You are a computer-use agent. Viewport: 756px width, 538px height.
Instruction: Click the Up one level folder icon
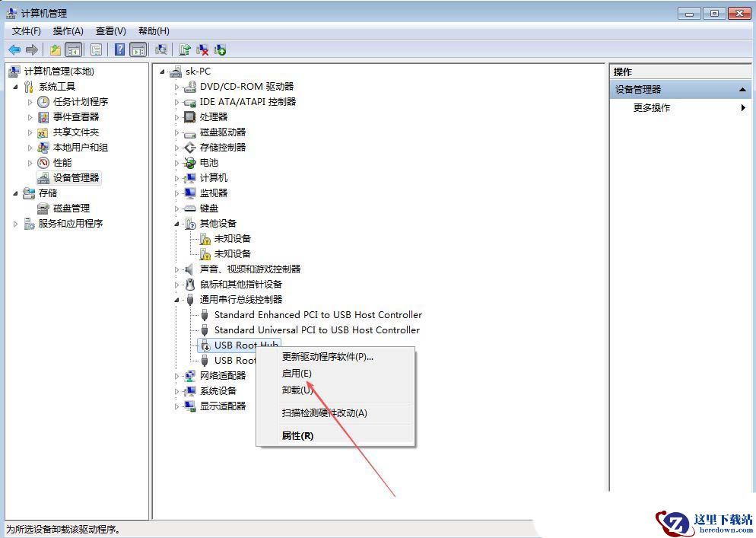pos(55,50)
